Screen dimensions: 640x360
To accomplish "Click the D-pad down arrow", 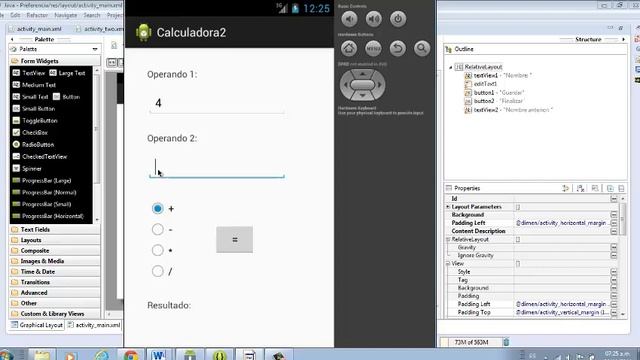I will 362,96.
